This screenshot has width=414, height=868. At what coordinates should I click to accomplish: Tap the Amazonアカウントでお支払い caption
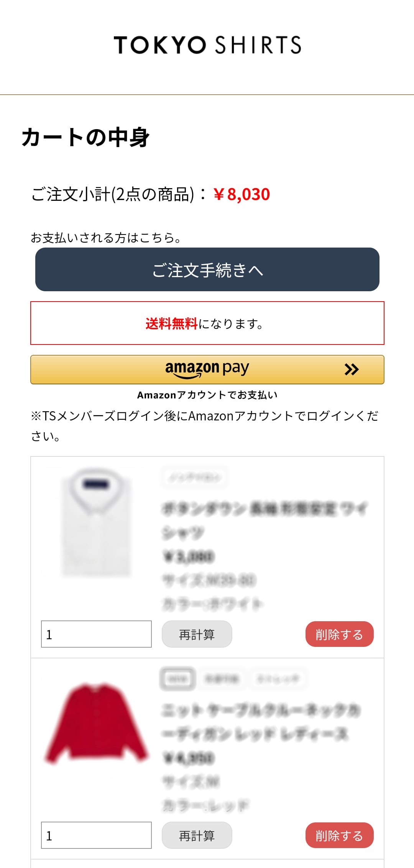pos(207,395)
